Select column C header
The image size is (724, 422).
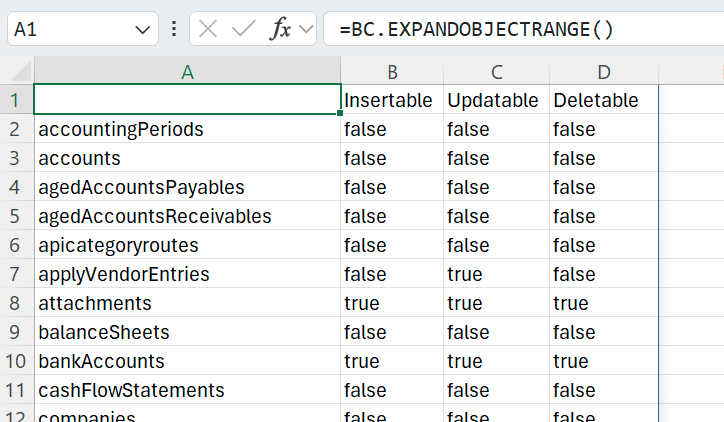pyautogui.click(x=496, y=72)
